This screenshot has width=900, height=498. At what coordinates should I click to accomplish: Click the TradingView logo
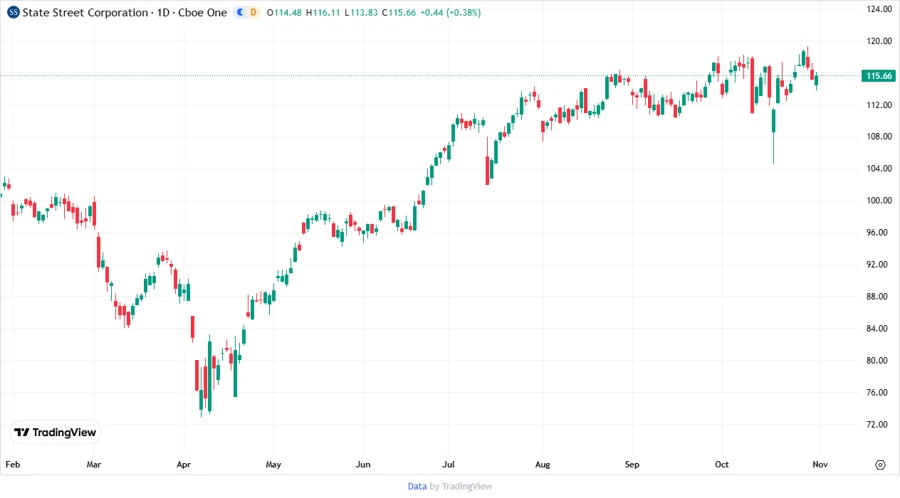pos(55,433)
